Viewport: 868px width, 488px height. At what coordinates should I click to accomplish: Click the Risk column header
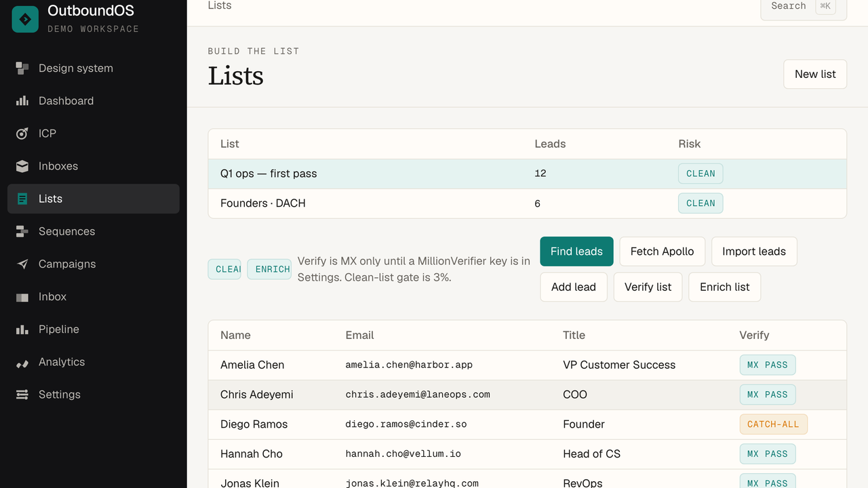click(689, 144)
